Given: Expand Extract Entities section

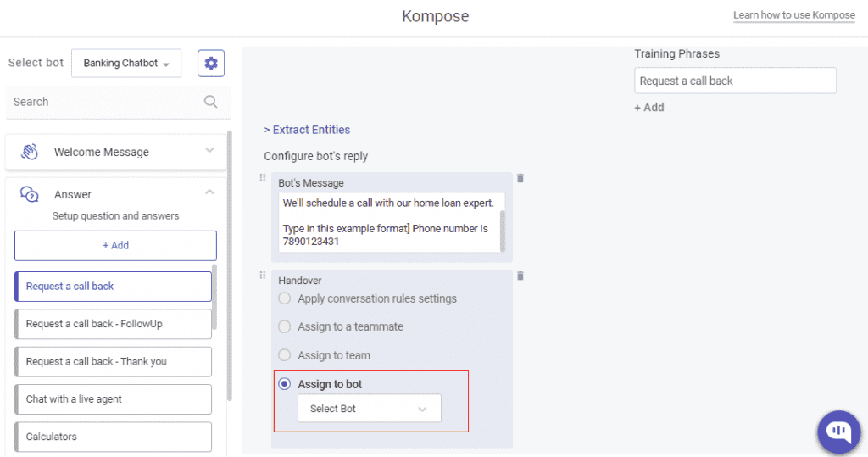Looking at the screenshot, I should [307, 130].
